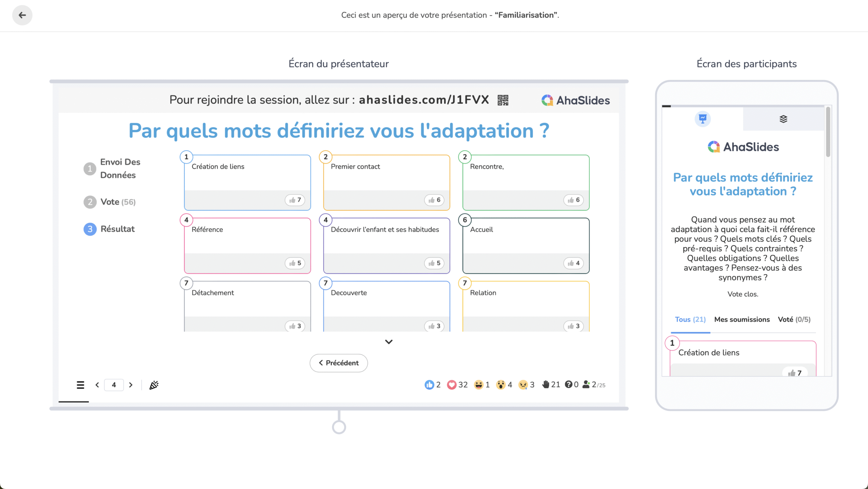
Task: Click like count on Decouverte card
Action: point(434,326)
